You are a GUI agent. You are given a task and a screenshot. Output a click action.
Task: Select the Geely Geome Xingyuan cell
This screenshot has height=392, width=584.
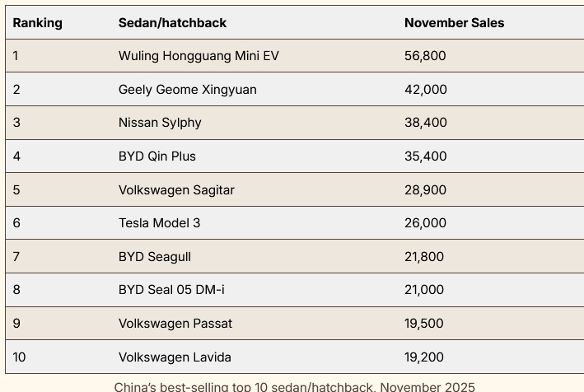pos(187,90)
